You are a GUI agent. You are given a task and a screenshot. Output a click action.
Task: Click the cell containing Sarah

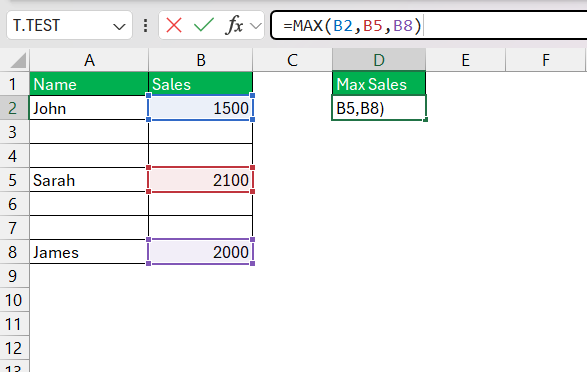tap(89, 180)
